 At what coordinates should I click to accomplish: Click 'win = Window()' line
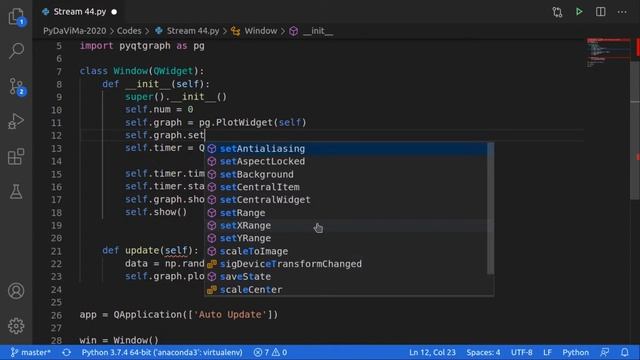click(x=119, y=340)
